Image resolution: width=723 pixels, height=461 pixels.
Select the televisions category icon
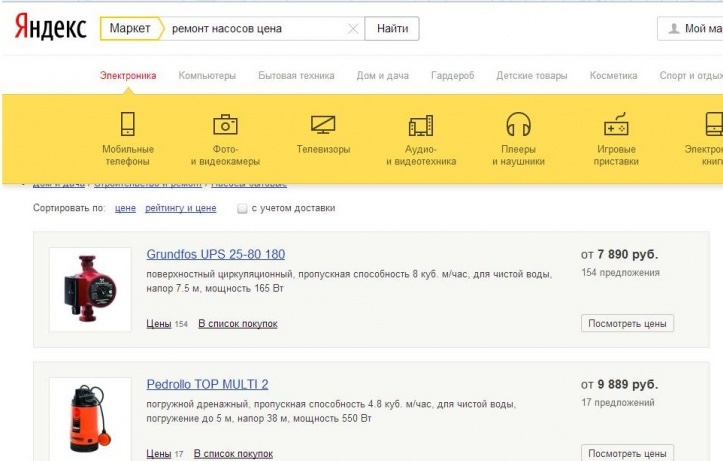(323, 125)
